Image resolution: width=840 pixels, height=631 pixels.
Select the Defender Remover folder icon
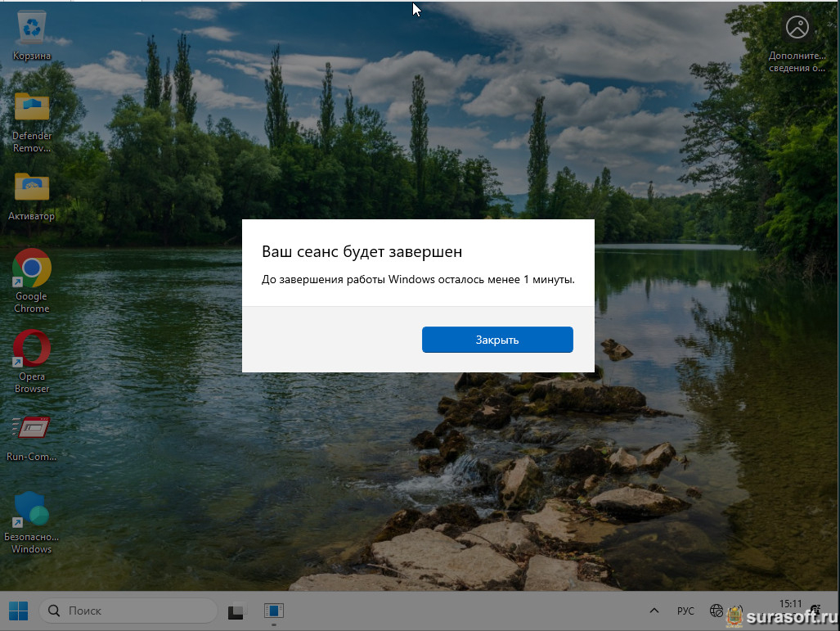[32, 108]
